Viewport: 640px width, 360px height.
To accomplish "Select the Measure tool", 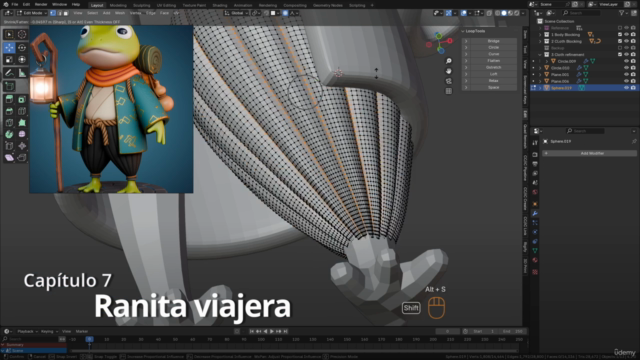I will coord(22,73).
